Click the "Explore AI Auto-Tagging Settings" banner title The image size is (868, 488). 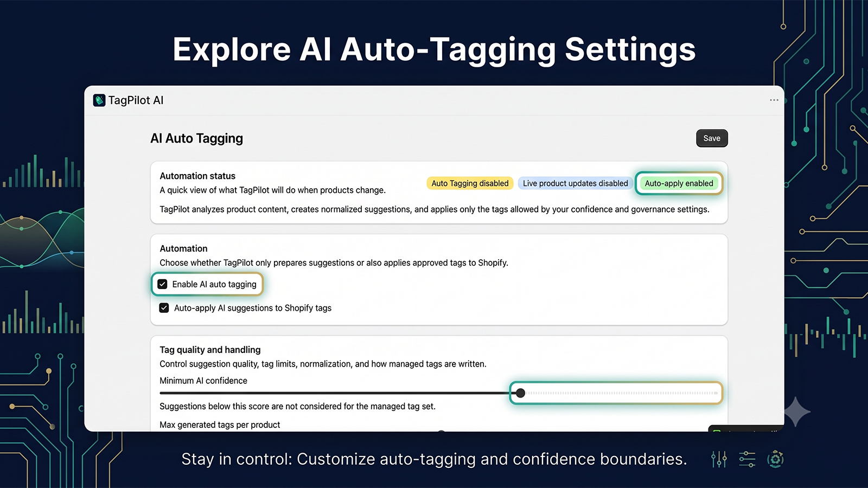click(434, 49)
